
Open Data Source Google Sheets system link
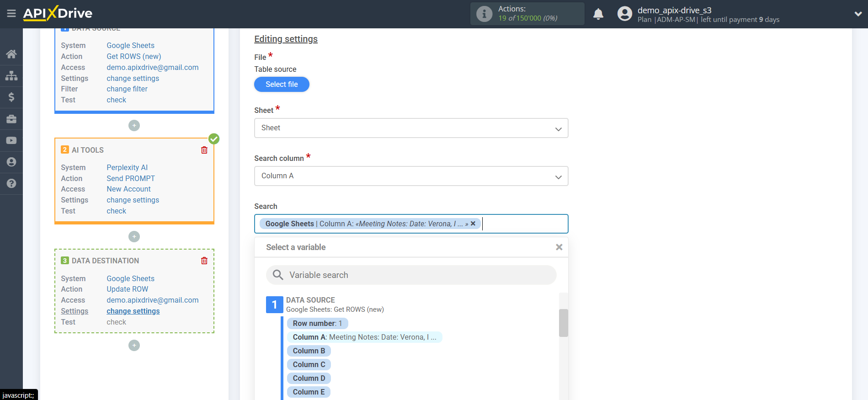pos(130,45)
